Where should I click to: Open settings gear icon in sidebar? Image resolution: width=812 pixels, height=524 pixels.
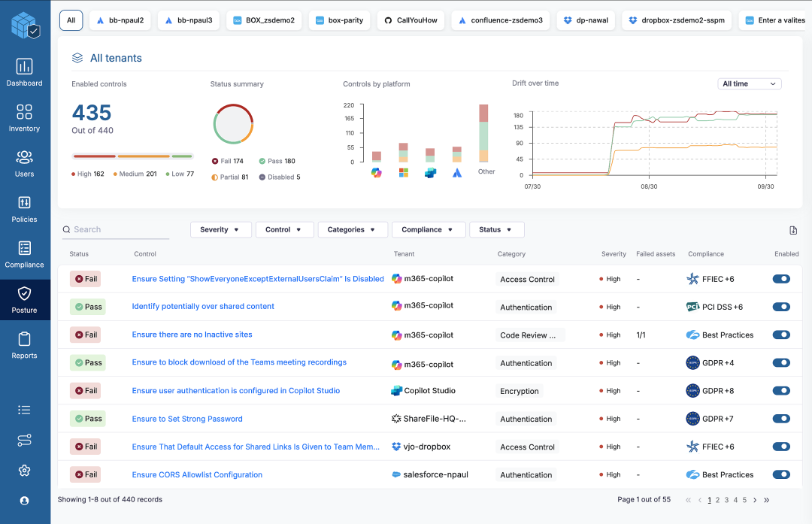click(24, 471)
